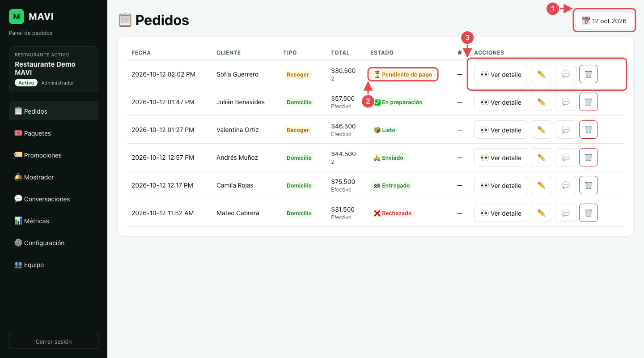Screen dimensions: 644x358
Task: Click the Rechazado status badge
Action: (393, 213)
